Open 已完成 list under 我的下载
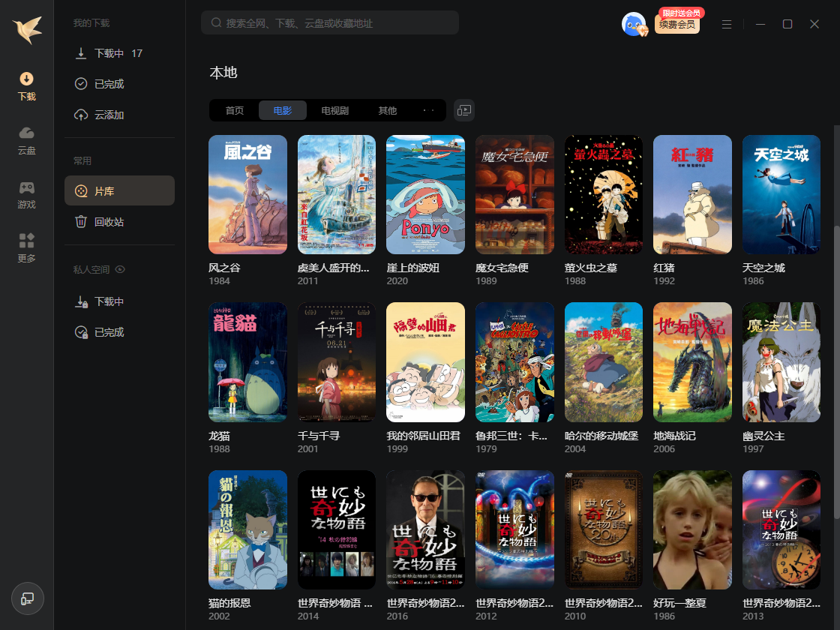Image resolution: width=840 pixels, height=630 pixels. [119, 84]
